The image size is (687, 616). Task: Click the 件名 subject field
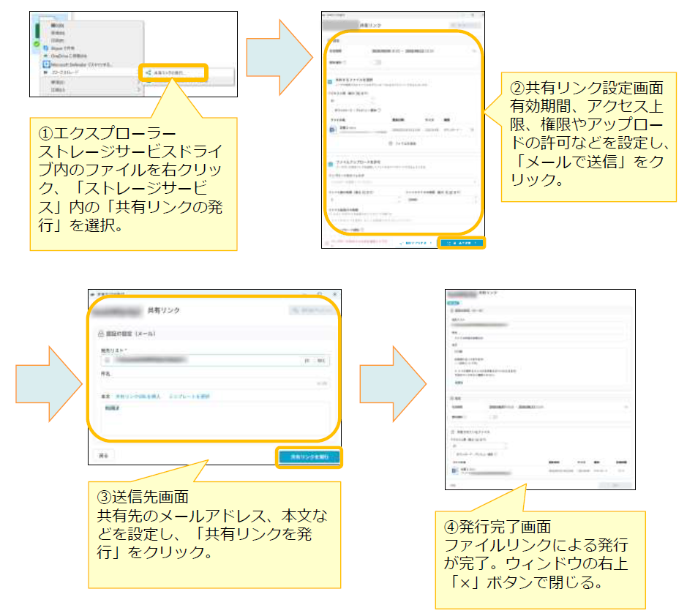click(x=215, y=383)
